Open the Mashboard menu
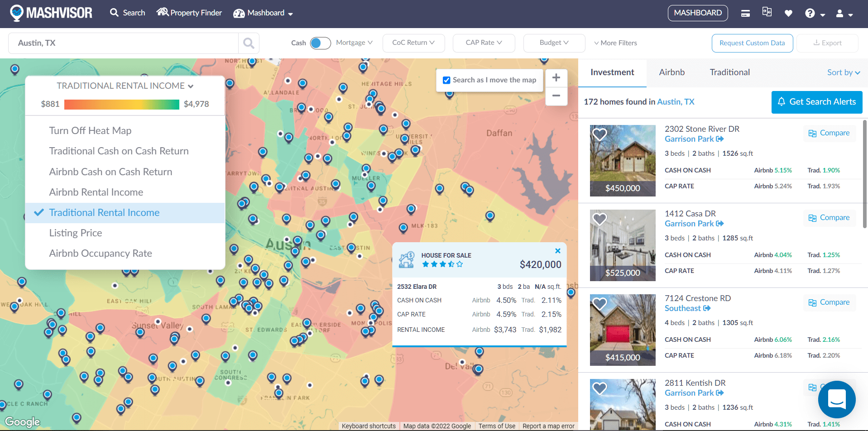 point(263,13)
